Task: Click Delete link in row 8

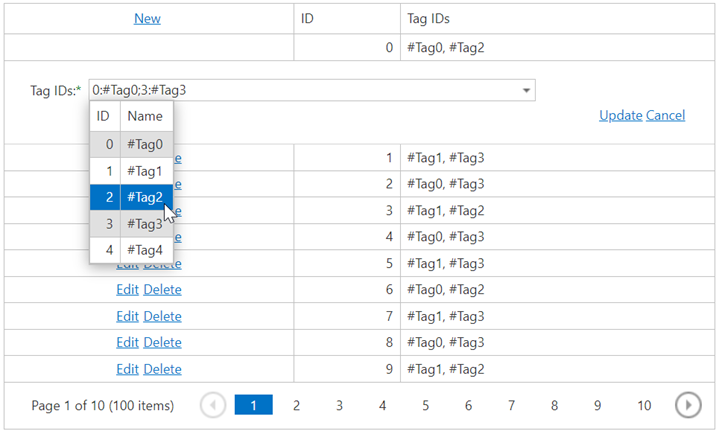Action: (162, 342)
